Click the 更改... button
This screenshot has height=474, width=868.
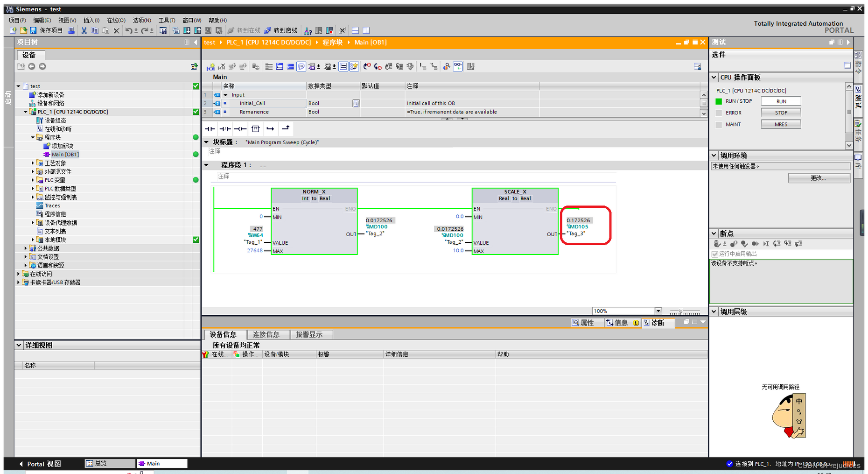(x=819, y=178)
